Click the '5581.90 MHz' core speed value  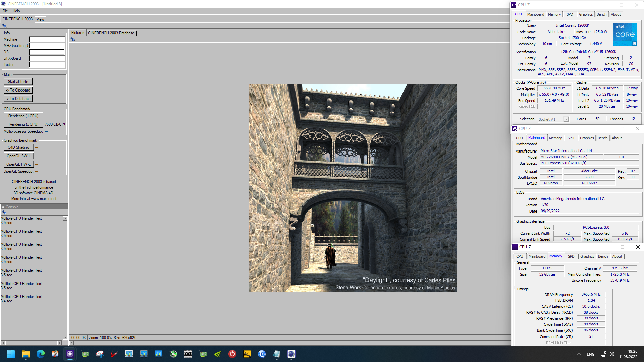[x=554, y=88]
